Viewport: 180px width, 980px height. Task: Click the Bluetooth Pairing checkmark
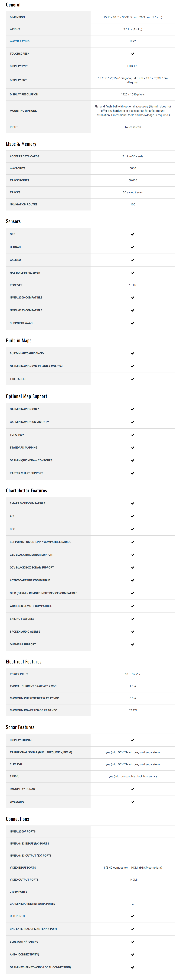[133, 942]
